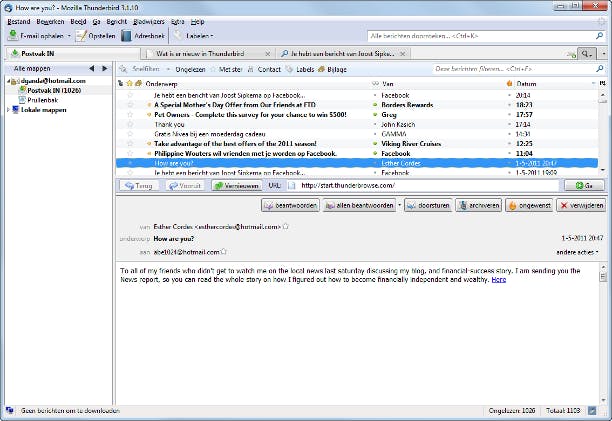Expand the Lokale mappen tree
The image size is (612, 421).
(8, 110)
